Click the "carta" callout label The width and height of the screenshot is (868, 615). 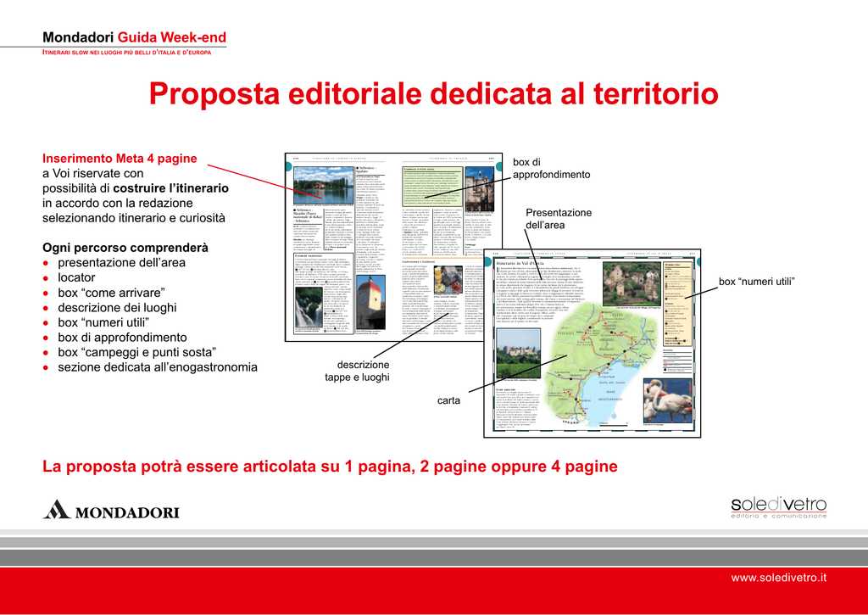point(448,400)
